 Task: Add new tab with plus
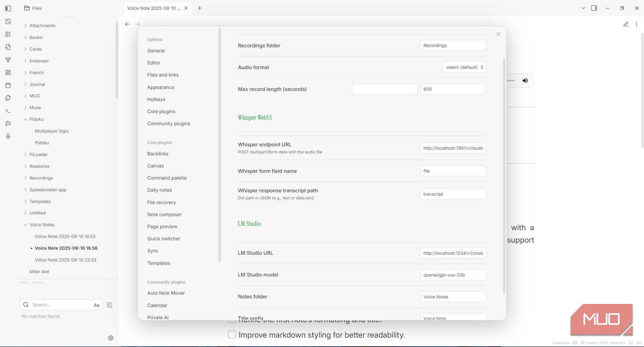[x=200, y=8]
